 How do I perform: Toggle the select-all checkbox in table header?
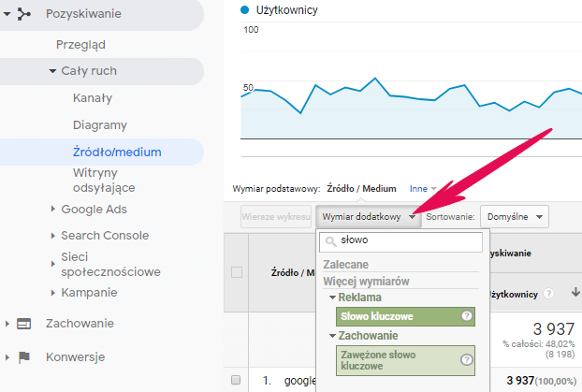click(237, 272)
